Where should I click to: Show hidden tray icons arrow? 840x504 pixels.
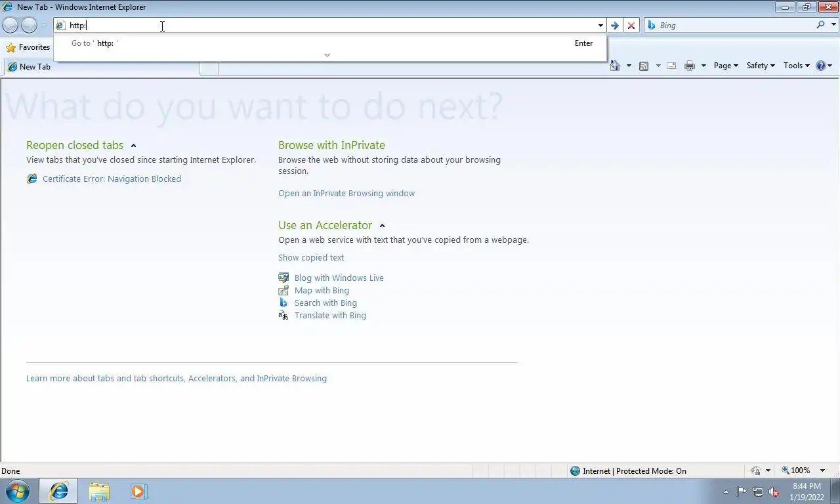click(x=726, y=491)
